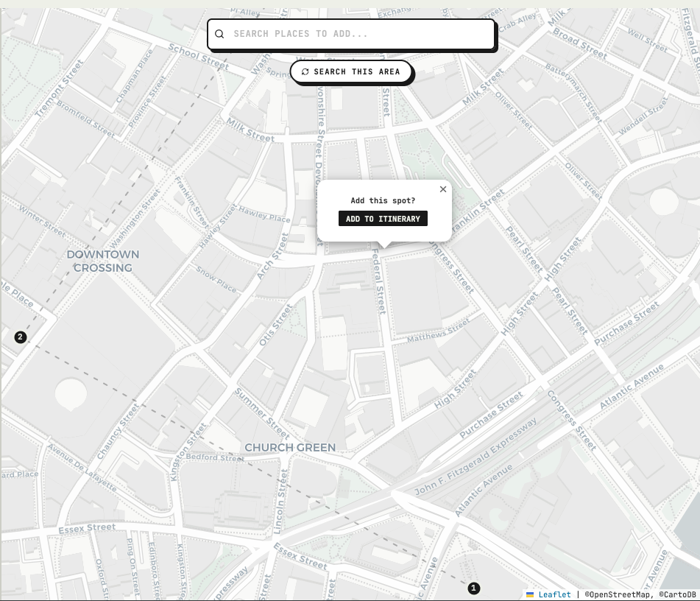Screen dimensions: 700x601
Task: Click the search places input field
Action: click(351, 34)
